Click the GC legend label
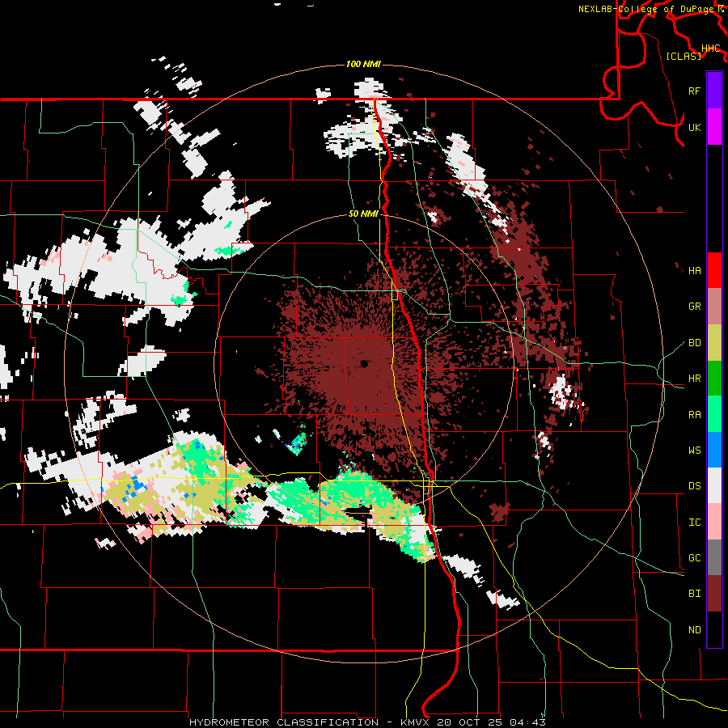 (x=695, y=558)
